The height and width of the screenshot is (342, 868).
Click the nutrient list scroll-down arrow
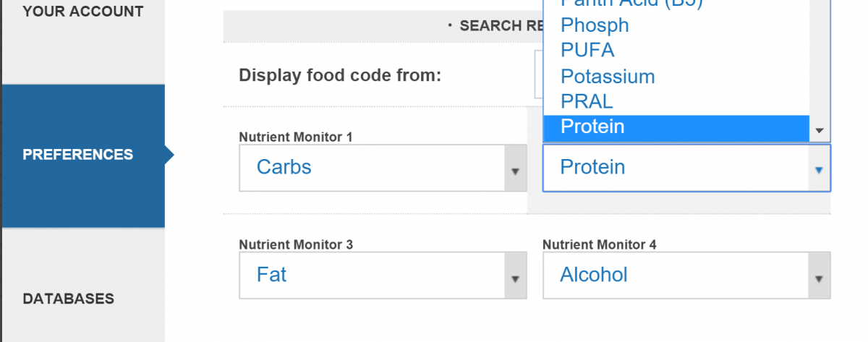pos(820,131)
